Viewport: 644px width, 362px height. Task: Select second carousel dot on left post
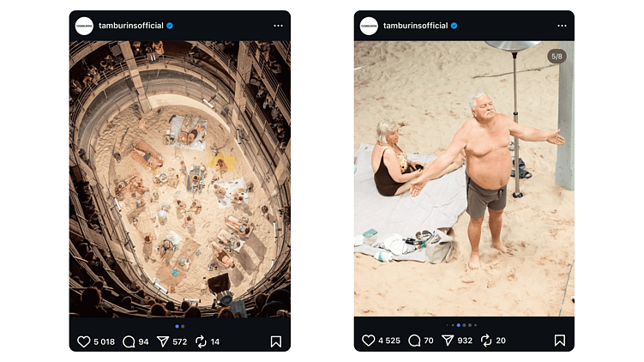[x=183, y=326]
